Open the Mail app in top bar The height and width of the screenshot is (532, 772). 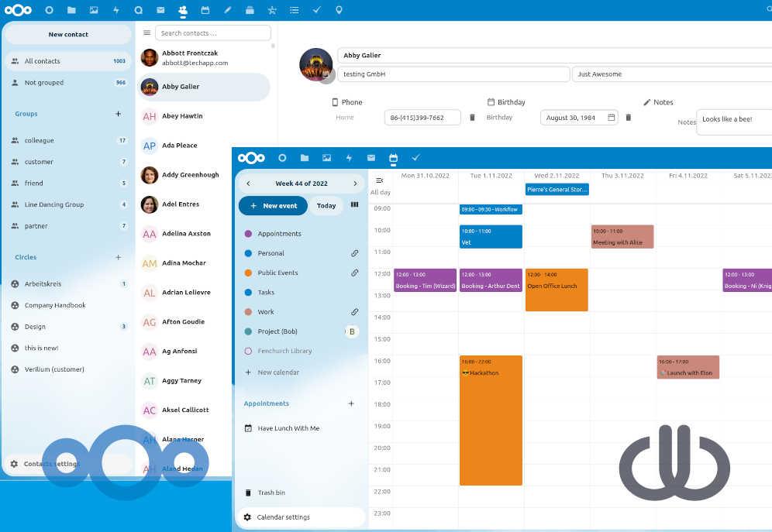pyautogui.click(x=160, y=10)
